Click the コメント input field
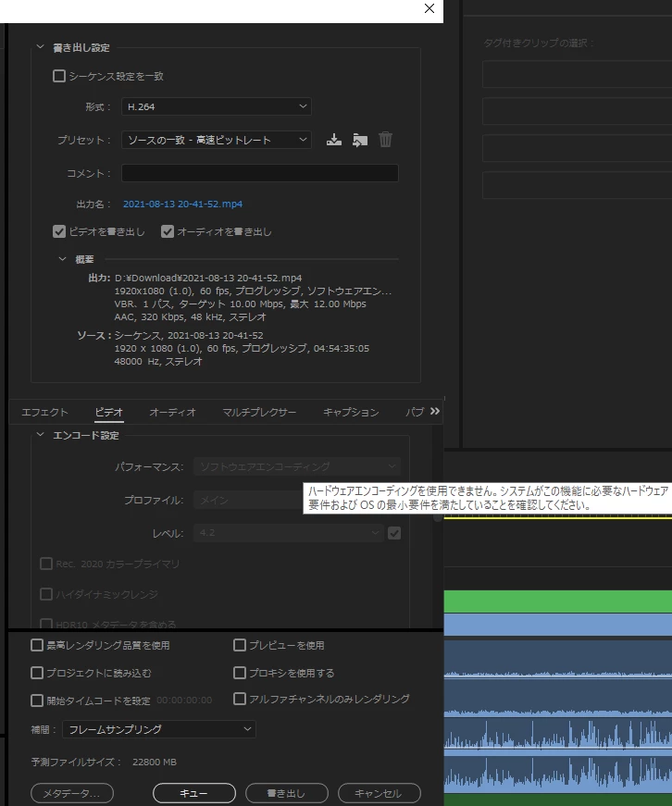The height and width of the screenshot is (806, 672). pos(260,173)
